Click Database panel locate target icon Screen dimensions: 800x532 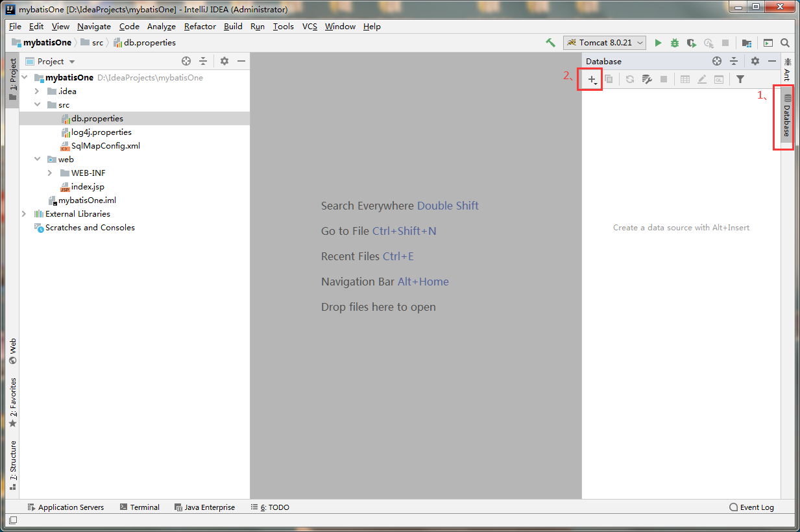click(x=717, y=61)
